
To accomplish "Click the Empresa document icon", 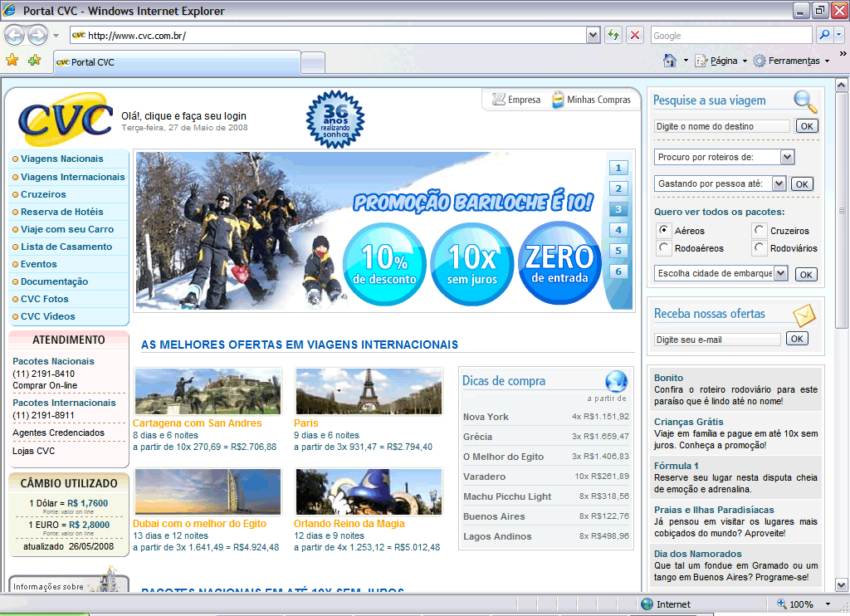I will [x=498, y=100].
